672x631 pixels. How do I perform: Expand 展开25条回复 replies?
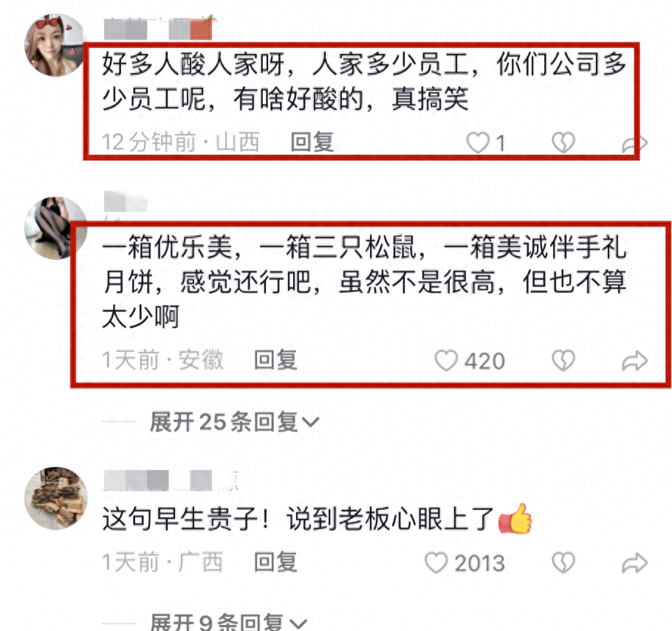234,422
